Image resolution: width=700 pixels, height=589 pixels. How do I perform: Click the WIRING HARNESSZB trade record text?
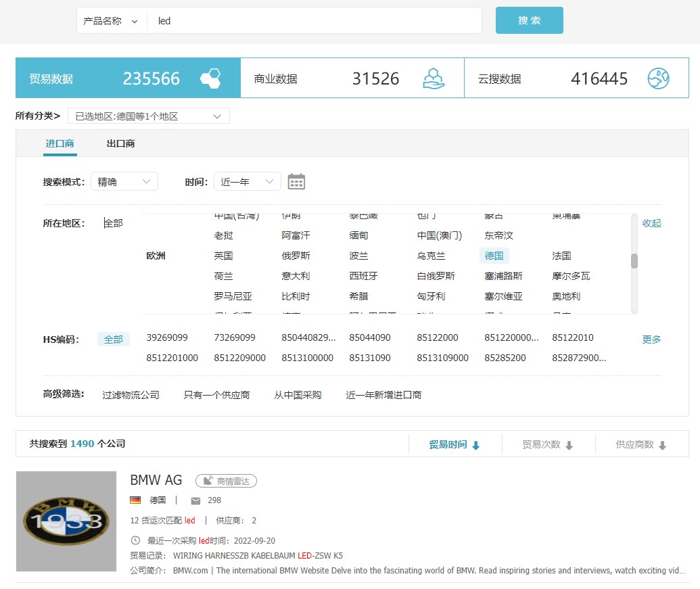coord(258,556)
